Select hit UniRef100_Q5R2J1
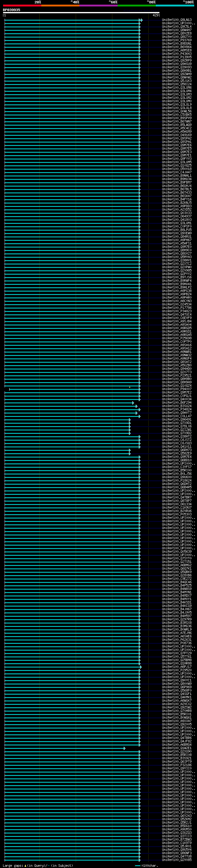Screen dimensions: 197x868 pyautogui.click(x=177, y=822)
